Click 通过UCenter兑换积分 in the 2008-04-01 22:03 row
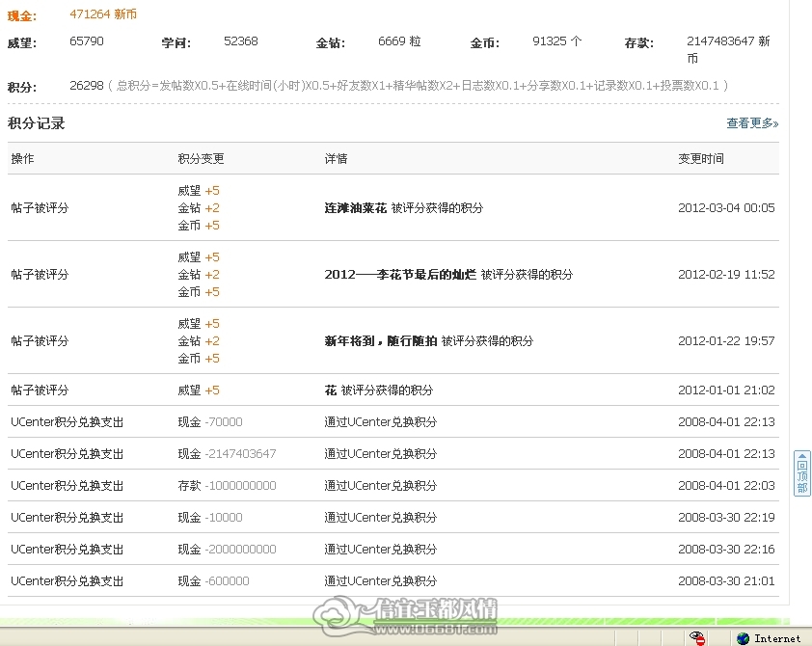Viewport: 812px width, 646px height. 381,486
